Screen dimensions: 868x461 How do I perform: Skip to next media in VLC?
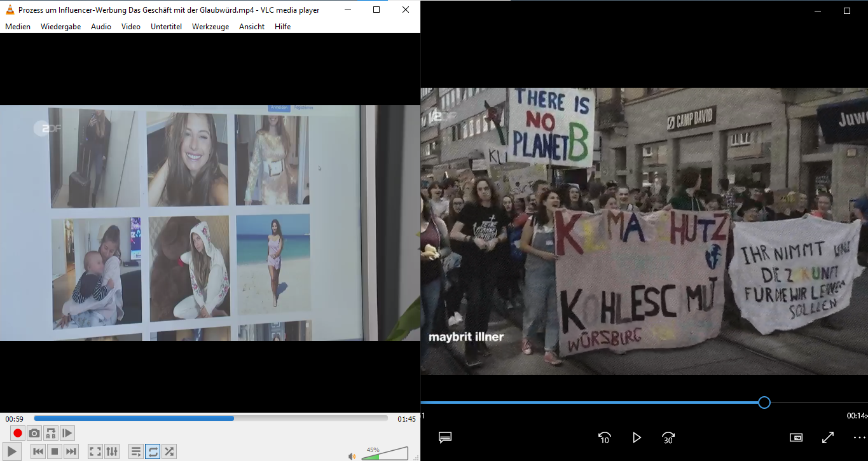pyautogui.click(x=71, y=451)
